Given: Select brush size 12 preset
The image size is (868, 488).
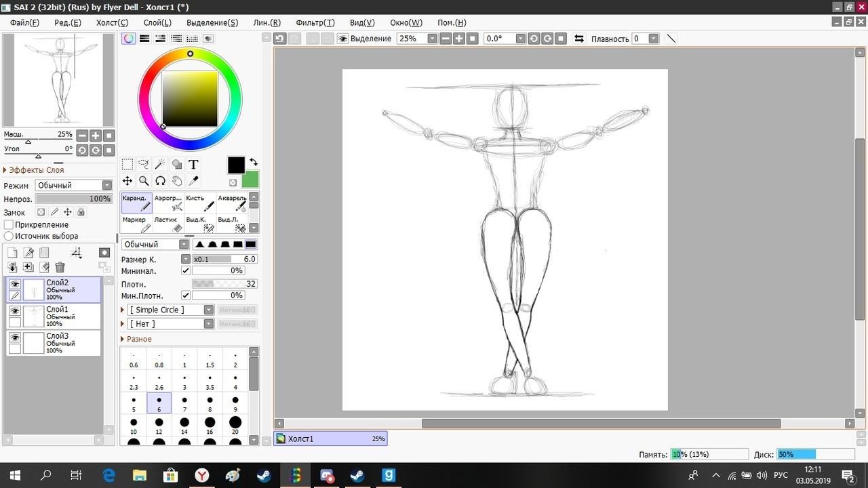Looking at the screenshot, I should 159,426.
